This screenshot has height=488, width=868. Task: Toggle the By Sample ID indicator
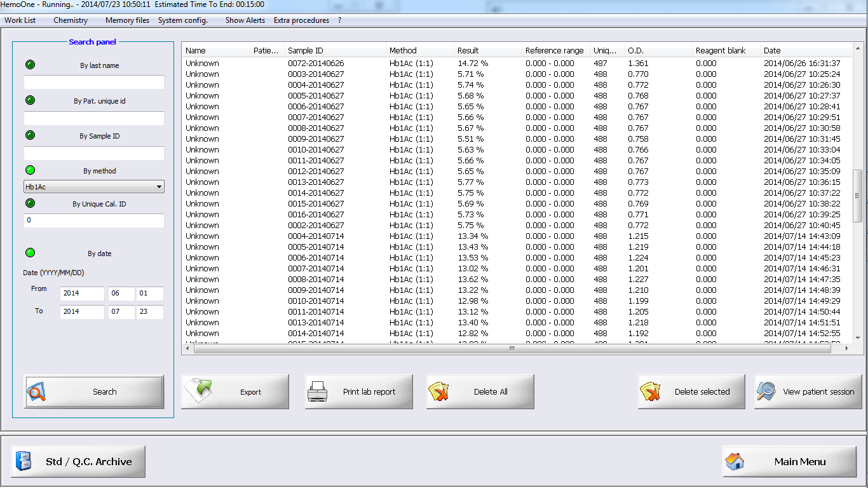(30, 135)
